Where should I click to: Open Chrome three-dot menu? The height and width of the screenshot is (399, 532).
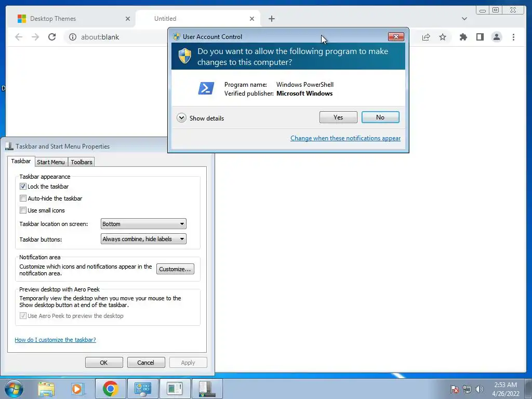point(513,37)
